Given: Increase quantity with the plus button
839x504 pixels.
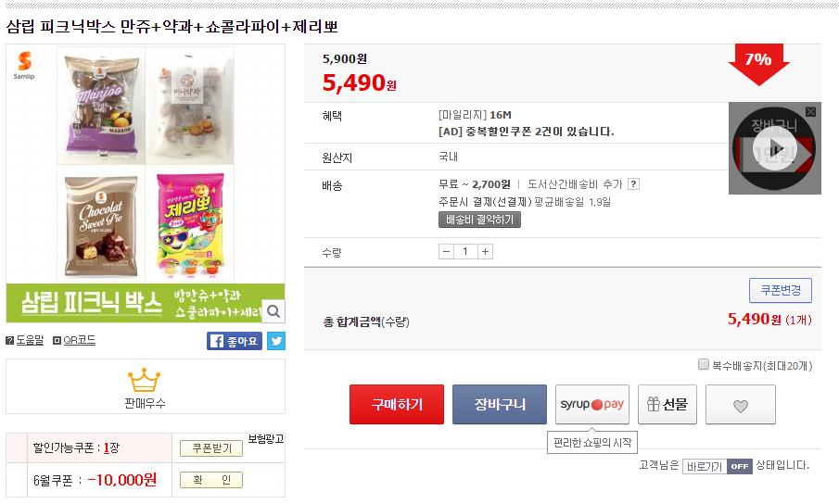Looking at the screenshot, I should coord(485,251).
